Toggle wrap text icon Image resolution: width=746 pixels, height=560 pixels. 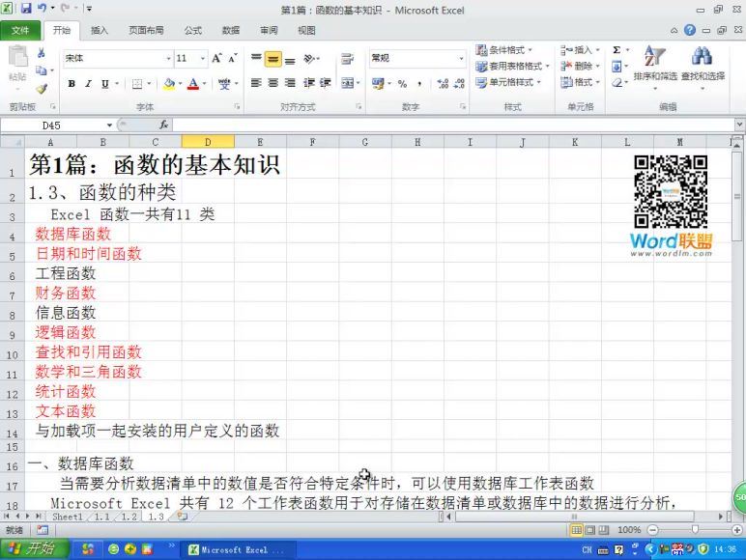[347, 59]
